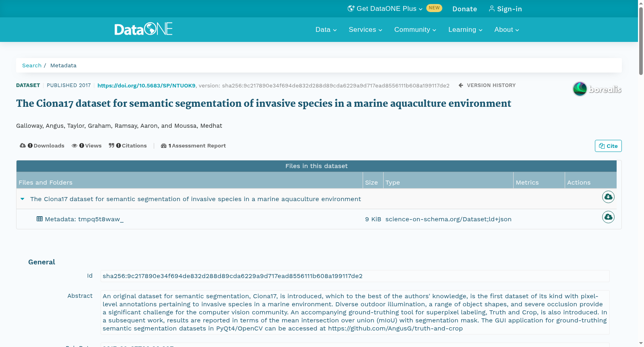Click the Files in this dataset header
The image size is (644, 347).
[316, 166]
